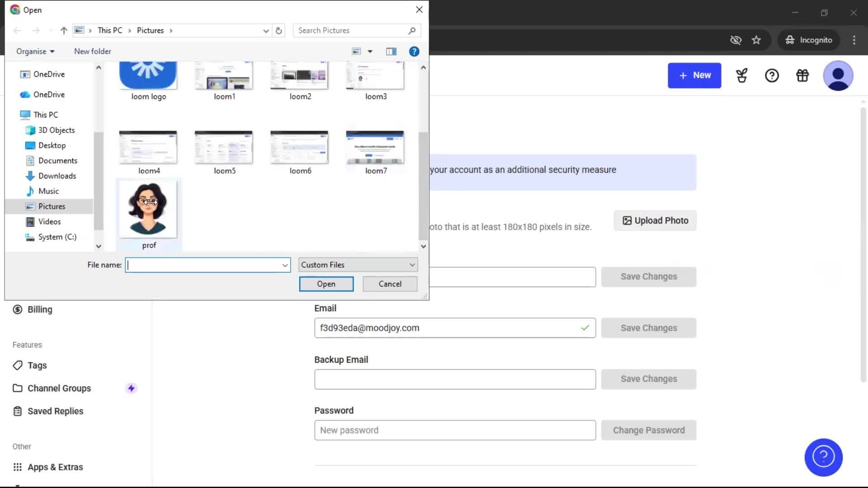Expand the File name field dropdown arrow

pos(284,265)
